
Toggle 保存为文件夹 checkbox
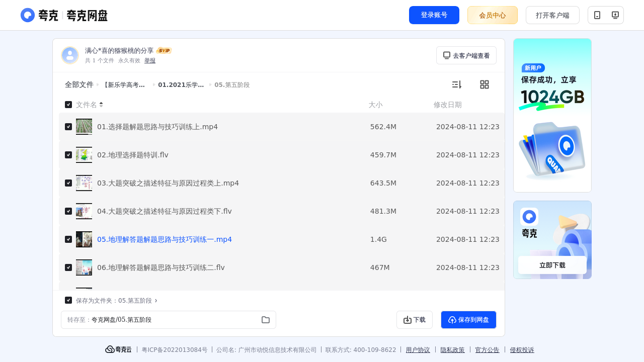(68, 300)
